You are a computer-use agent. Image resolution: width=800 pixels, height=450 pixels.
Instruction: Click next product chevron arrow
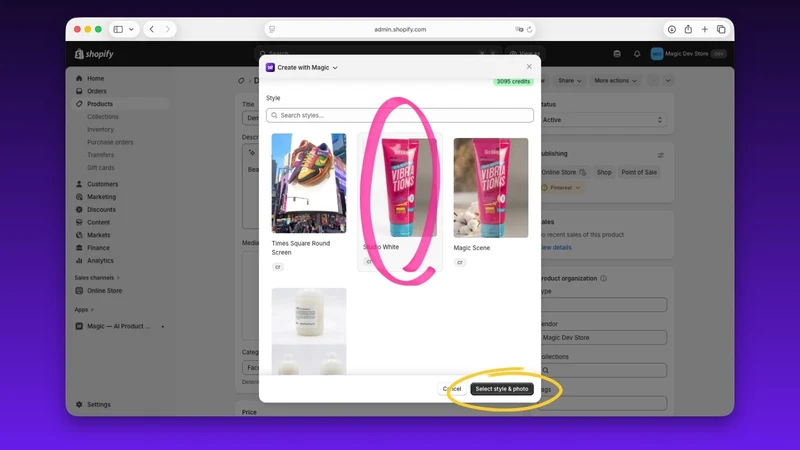point(668,81)
